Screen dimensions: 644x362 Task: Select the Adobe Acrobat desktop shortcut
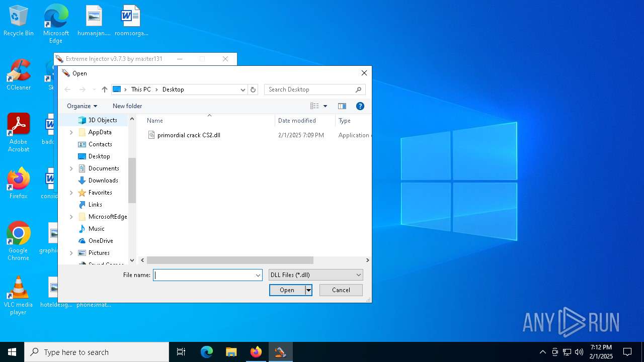[x=19, y=133]
